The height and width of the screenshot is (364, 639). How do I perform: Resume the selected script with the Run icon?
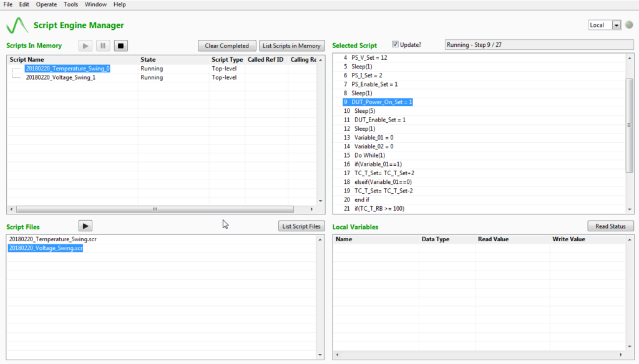point(85,45)
